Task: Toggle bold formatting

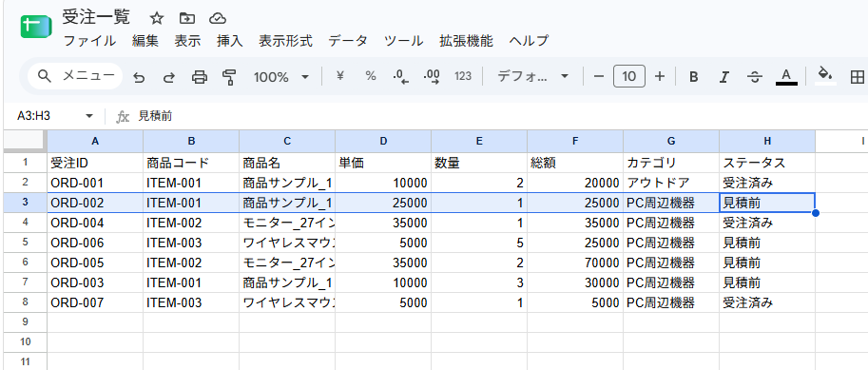Action: 693,77
